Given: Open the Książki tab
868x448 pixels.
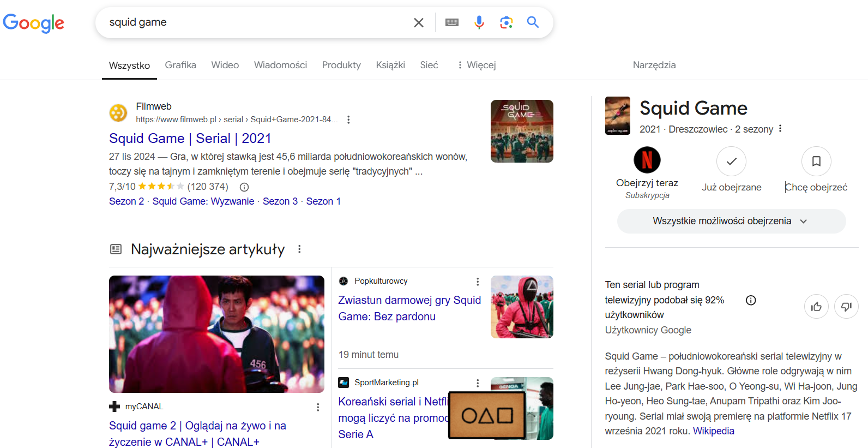Looking at the screenshot, I should coord(390,65).
